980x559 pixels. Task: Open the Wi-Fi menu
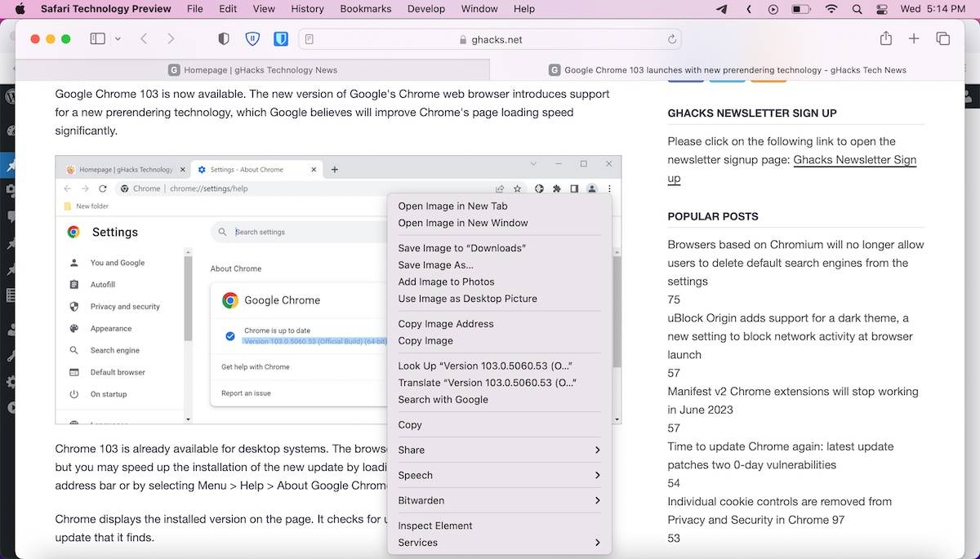(831, 9)
